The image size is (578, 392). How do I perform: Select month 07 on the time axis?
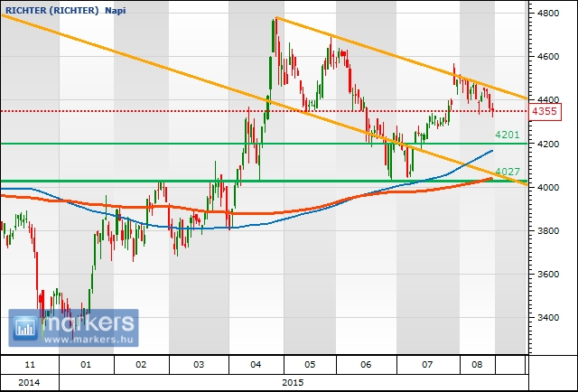coord(427,365)
